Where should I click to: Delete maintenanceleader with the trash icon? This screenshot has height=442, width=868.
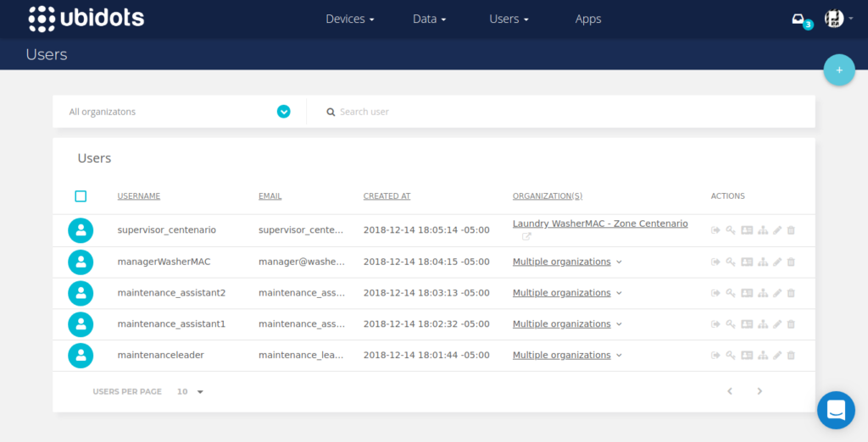tap(791, 355)
